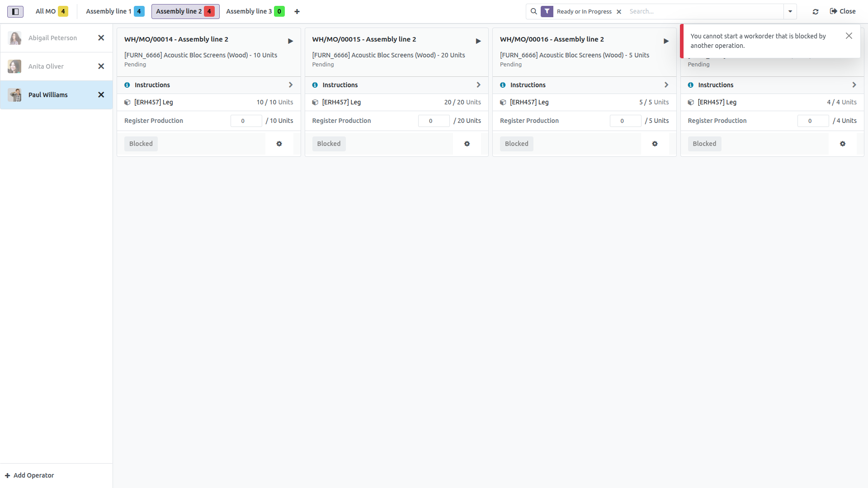Remove operator Abigail Peterson
The image size is (868, 488).
click(x=101, y=38)
